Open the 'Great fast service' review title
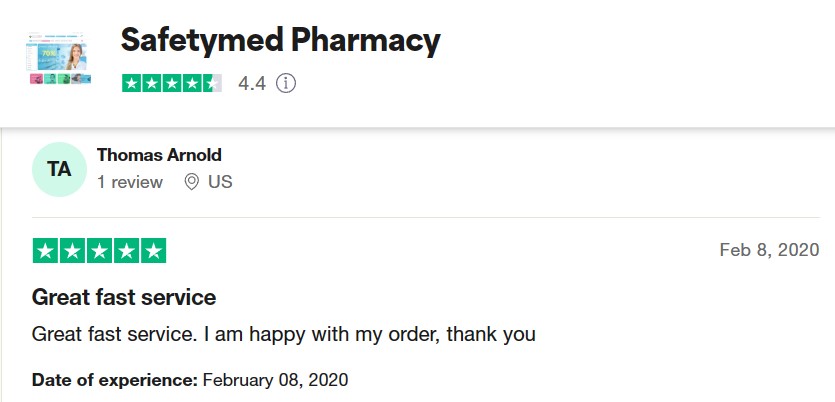The width and height of the screenshot is (835, 402). click(124, 297)
